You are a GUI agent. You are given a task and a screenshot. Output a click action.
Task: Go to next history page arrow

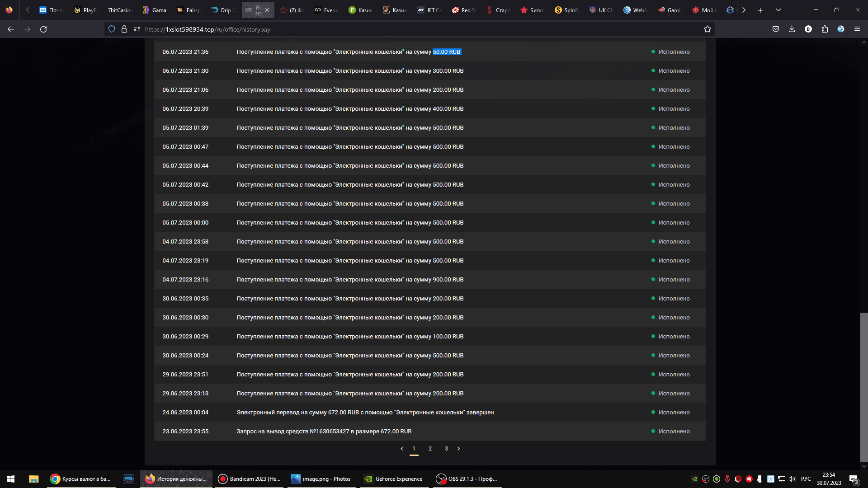click(458, 449)
